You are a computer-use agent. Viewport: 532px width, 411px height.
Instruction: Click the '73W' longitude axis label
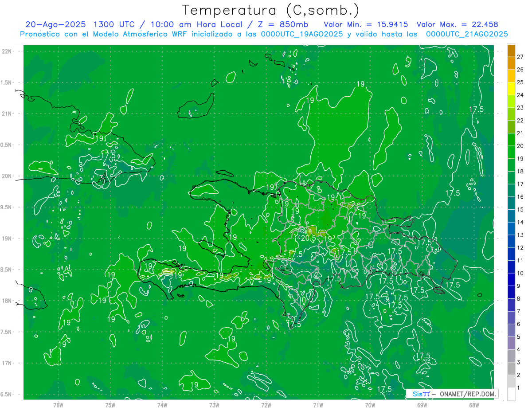[214, 405]
